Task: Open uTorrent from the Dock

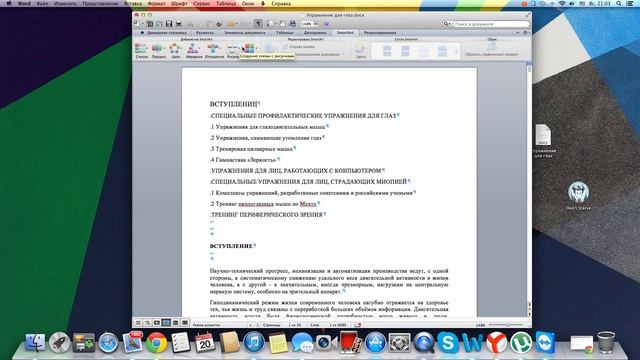Action: pyautogui.click(x=521, y=342)
